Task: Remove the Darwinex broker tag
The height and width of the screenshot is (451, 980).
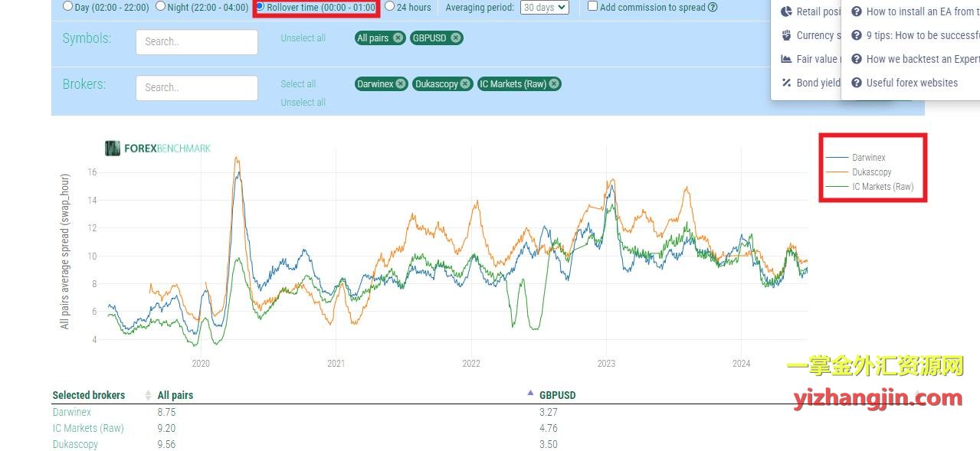Action: pos(401,84)
